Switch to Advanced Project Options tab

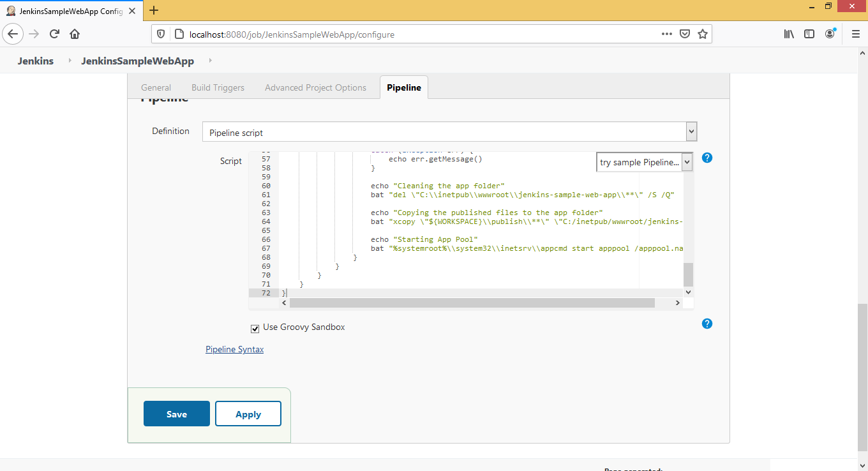click(315, 87)
